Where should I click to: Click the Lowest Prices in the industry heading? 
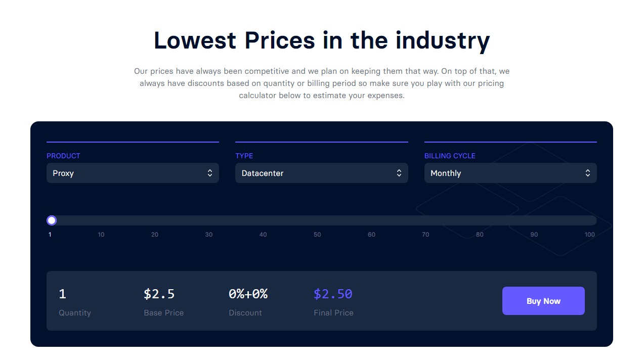pyautogui.click(x=322, y=40)
